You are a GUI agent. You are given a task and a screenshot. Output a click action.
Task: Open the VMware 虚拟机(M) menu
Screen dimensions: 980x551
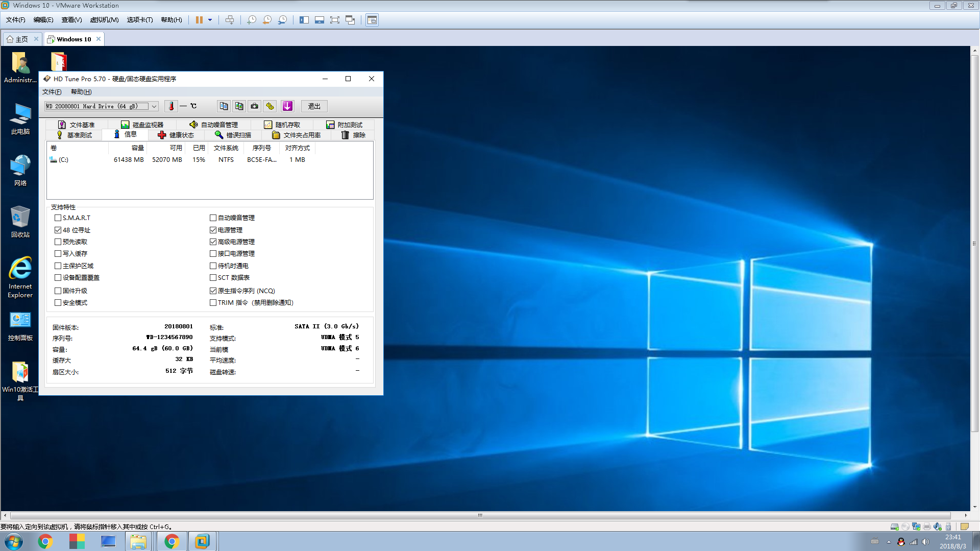(x=104, y=20)
